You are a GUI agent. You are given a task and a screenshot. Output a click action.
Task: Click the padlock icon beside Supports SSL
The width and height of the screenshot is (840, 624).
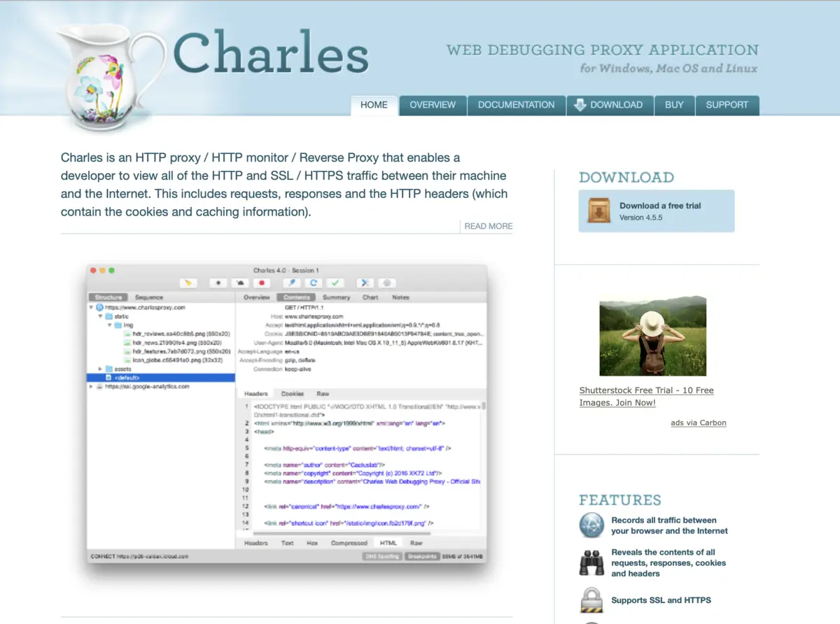coord(591,600)
